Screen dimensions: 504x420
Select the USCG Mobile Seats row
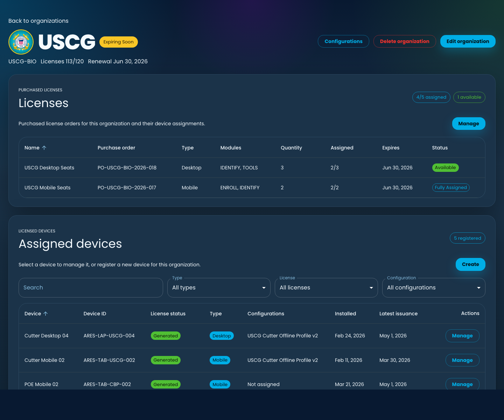tap(252, 188)
